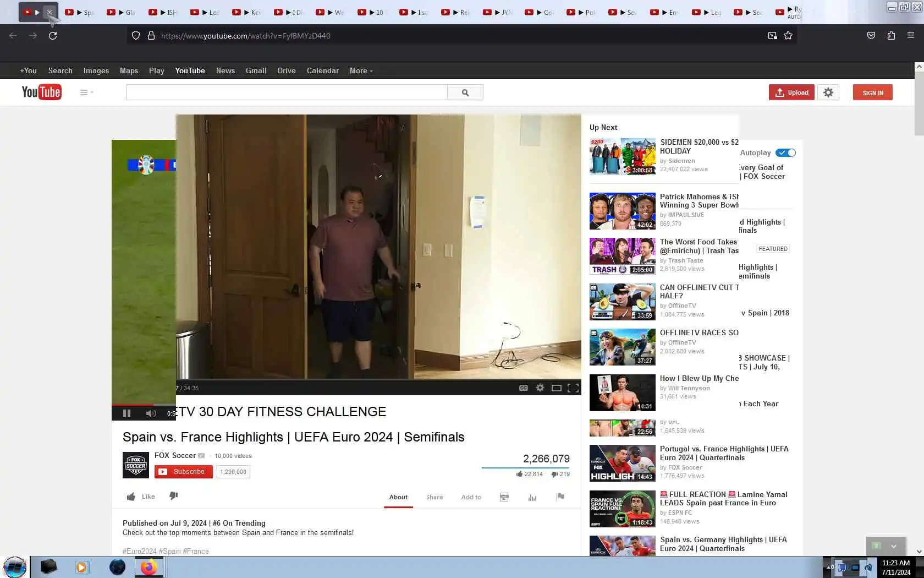This screenshot has height=578, width=924.
Task: Subscribe to FOX Soccer
Action: click(x=183, y=472)
